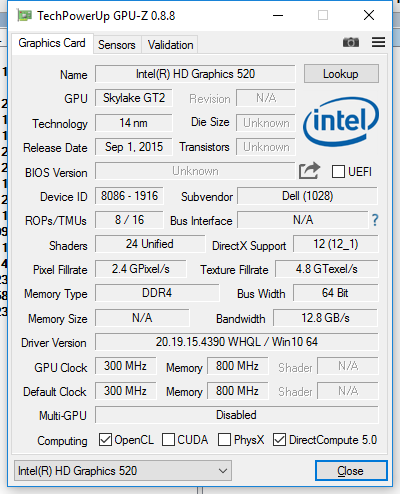Minimize the GPU-Z window
The image size is (400, 494).
pyautogui.click(x=278, y=15)
